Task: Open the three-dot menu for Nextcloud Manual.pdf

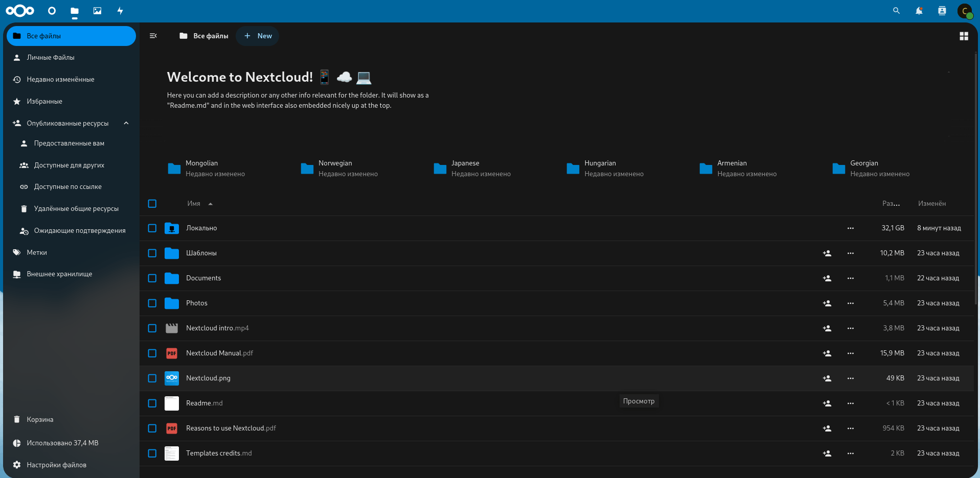Action: tap(850, 353)
